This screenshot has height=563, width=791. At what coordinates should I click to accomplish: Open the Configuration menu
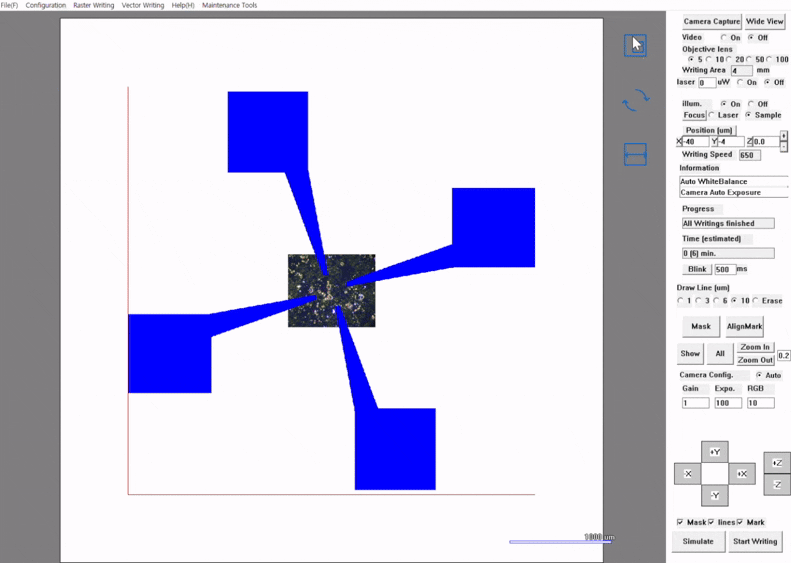46,5
